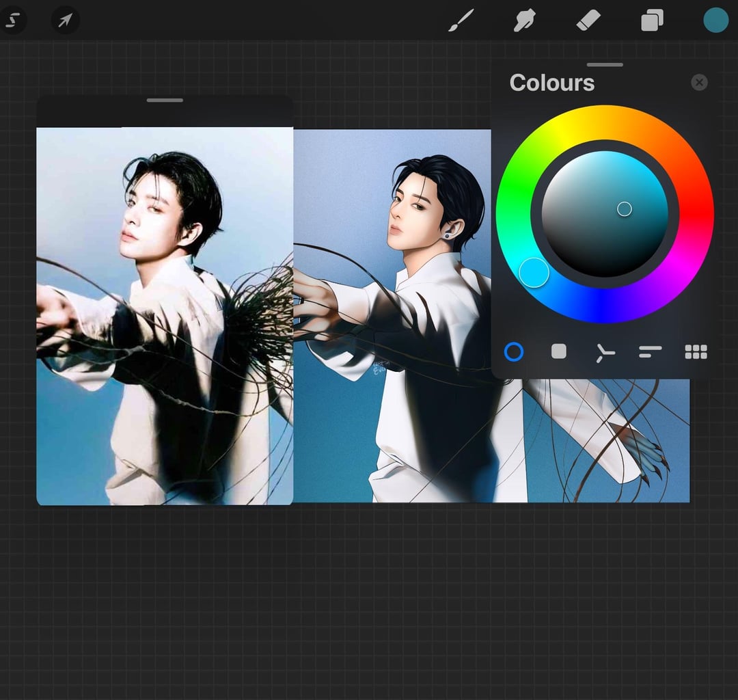Image resolution: width=738 pixels, height=700 pixels.
Task: Click the reference photo in floating window
Action: 164,314
